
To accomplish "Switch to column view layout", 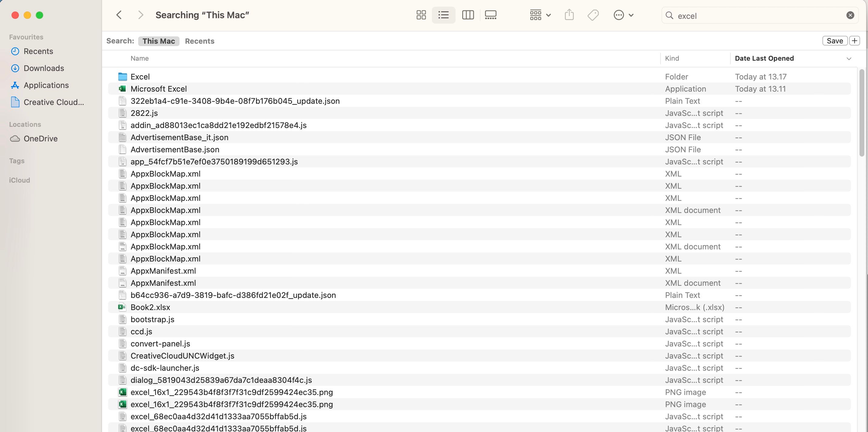I will coord(468,15).
